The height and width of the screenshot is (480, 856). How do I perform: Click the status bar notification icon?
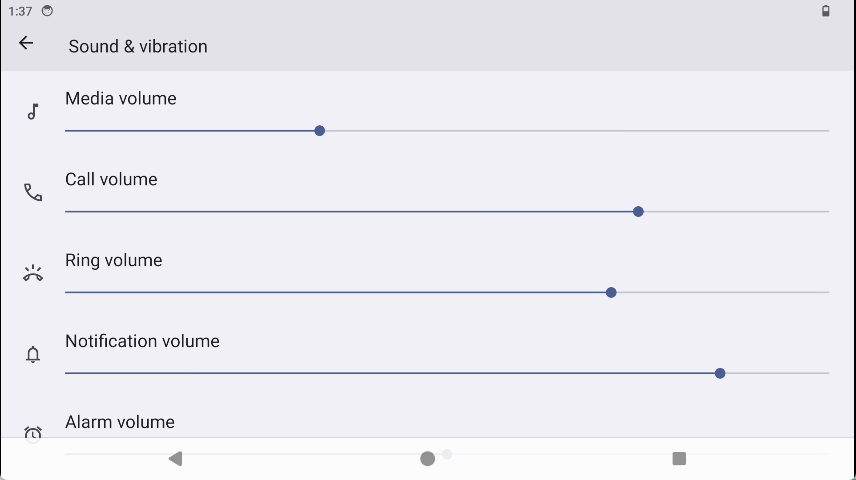click(x=47, y=11)
